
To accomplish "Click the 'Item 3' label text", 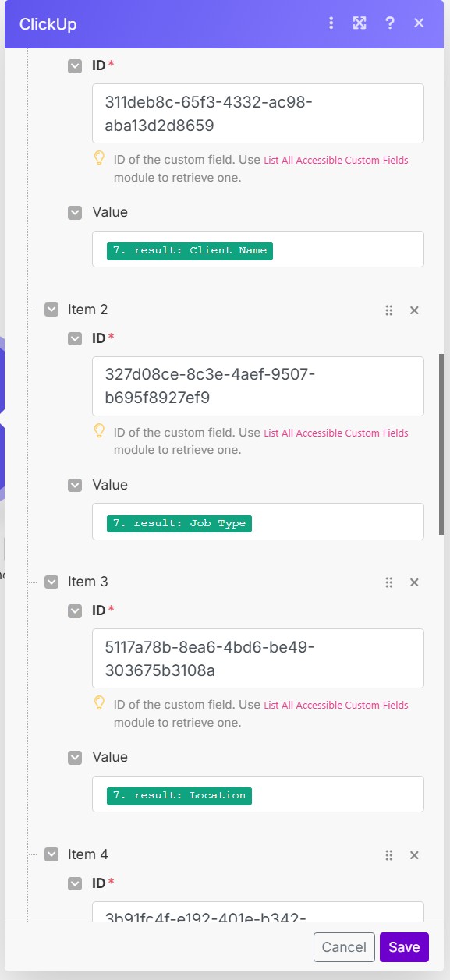I will (x=87, y=582).
